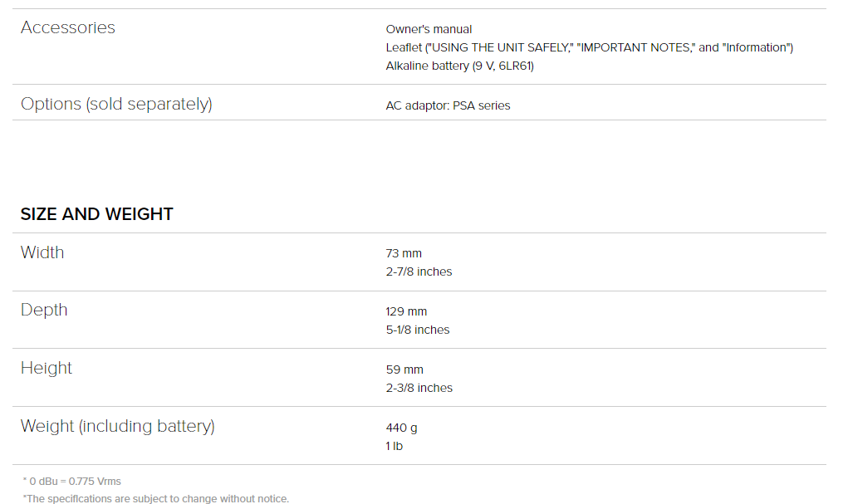Click the 2-3/8 inches height value
The width and height of the screenshot is (848, 504).
tap(419, 388)
